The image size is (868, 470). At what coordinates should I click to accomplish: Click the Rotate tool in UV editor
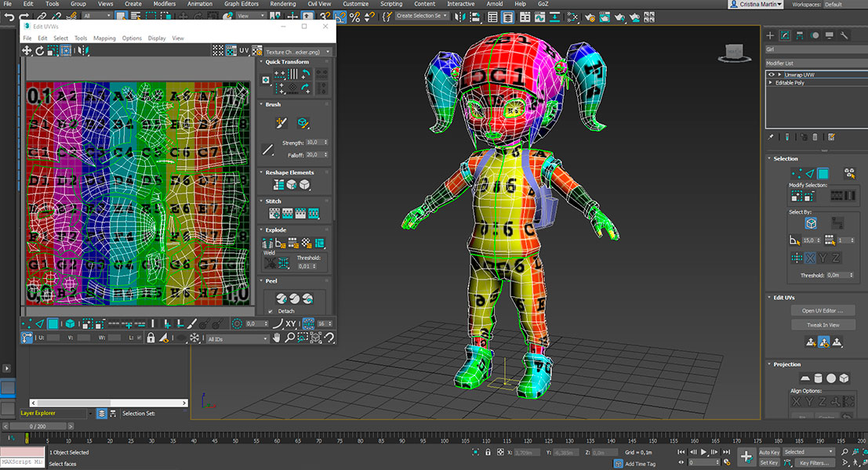coord(39,50)
